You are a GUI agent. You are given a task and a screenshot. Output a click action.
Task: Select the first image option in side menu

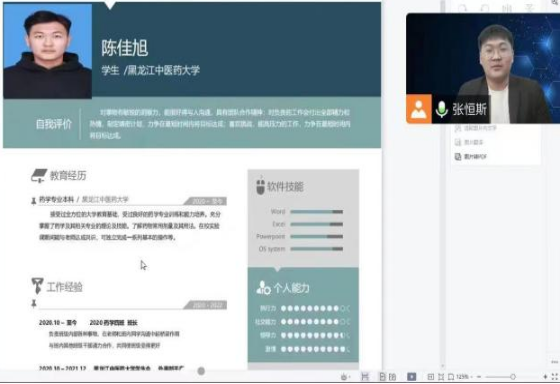click(x=475, y=128)
